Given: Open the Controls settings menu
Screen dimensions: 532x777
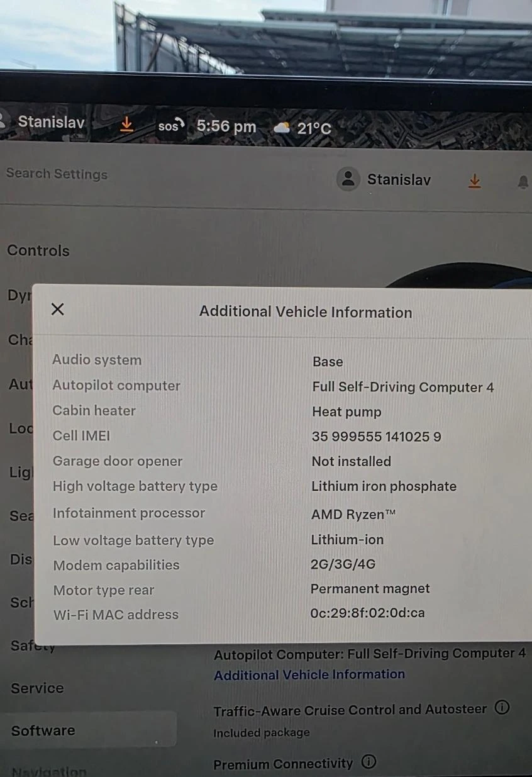Looking at the screenshot, I should (38, 250).
